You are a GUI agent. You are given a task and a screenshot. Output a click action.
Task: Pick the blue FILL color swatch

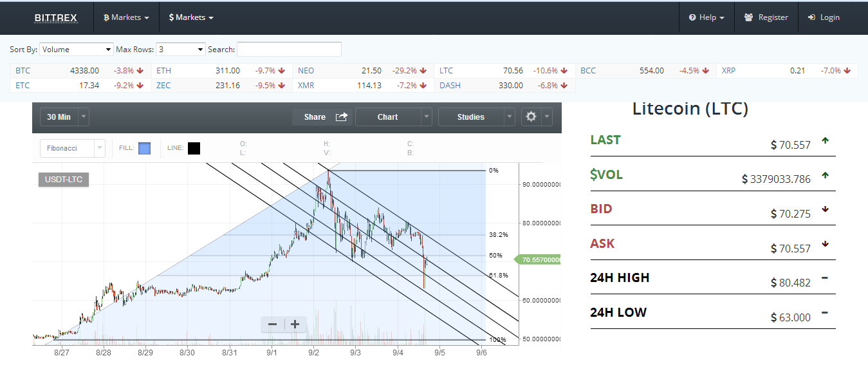[145, 148]
